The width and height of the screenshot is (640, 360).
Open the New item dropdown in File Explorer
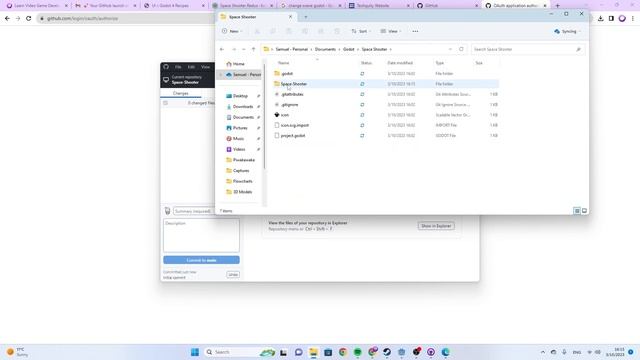coord(232,31)
